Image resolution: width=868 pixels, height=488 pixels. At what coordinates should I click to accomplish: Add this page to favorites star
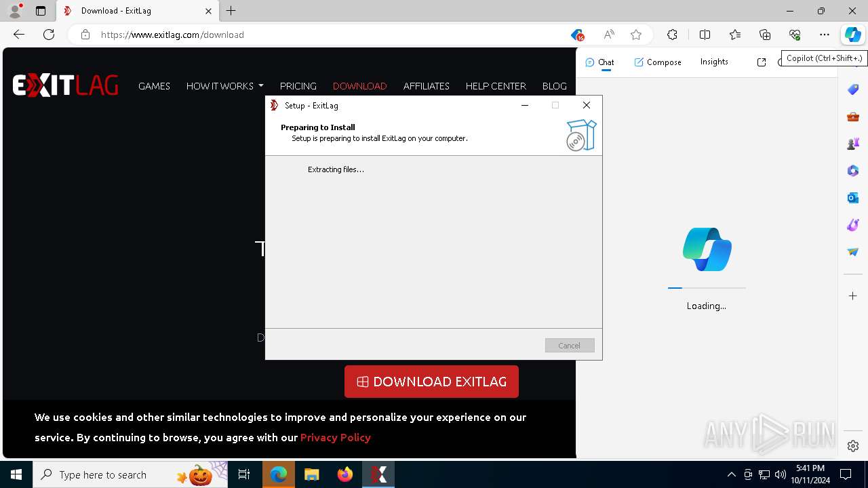635,35
